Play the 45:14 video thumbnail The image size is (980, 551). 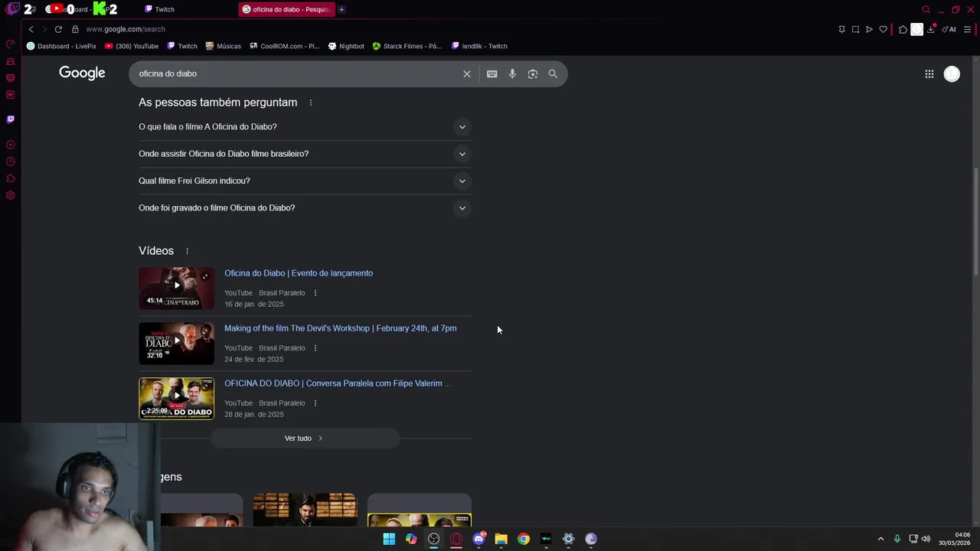click(x=176, y=288)
